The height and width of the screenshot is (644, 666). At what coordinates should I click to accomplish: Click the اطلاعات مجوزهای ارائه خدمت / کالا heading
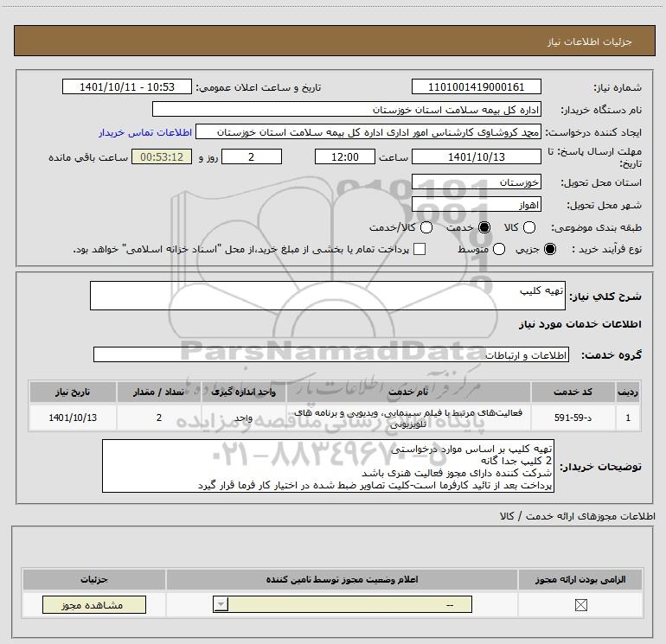point(577,516)
